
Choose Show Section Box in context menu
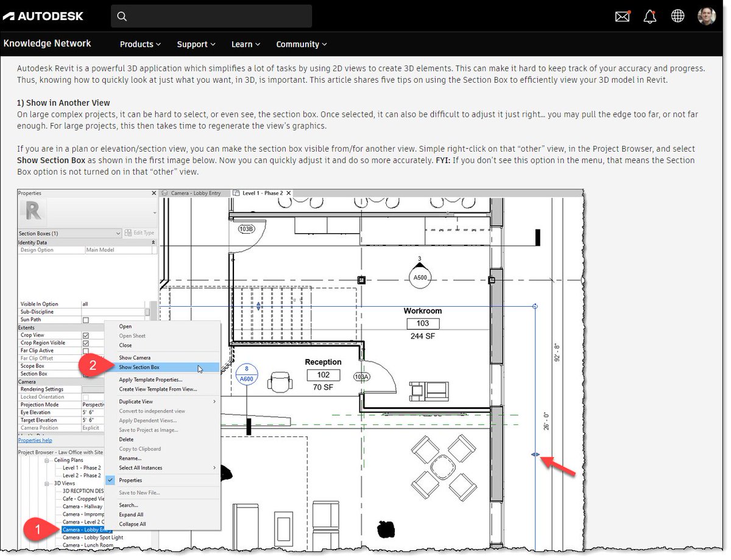coord(162,368)
